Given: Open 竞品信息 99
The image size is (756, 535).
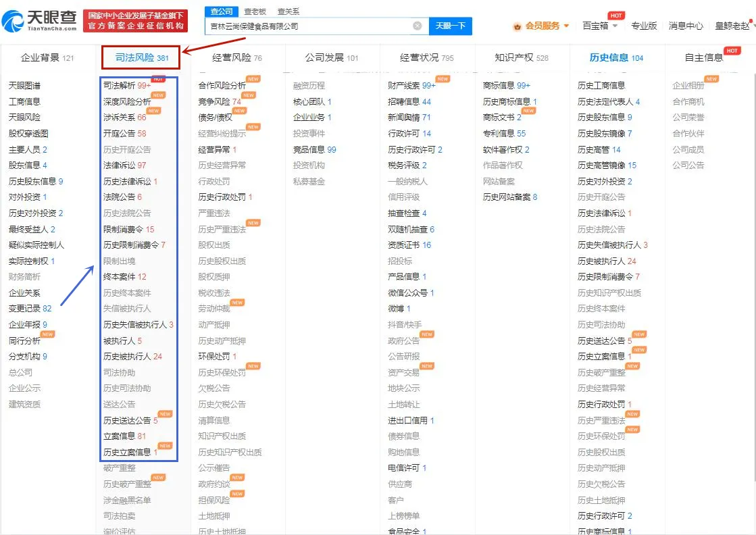Looking at the screenshot, I should [314, 150].
